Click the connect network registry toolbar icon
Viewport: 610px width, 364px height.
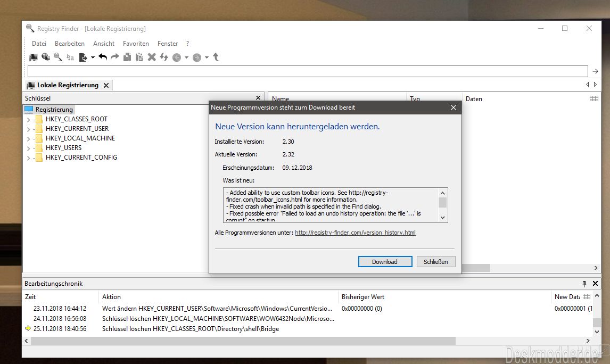(46, 57)
